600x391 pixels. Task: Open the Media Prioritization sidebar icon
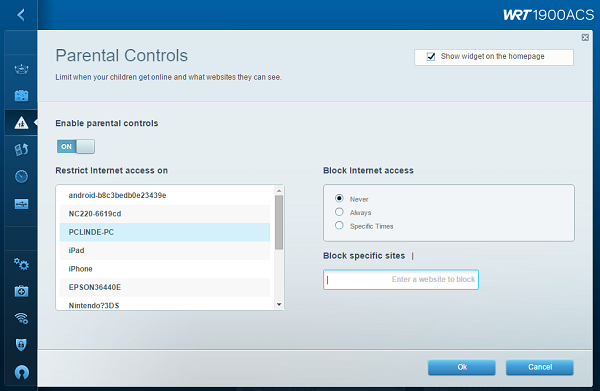coord(21,150)
